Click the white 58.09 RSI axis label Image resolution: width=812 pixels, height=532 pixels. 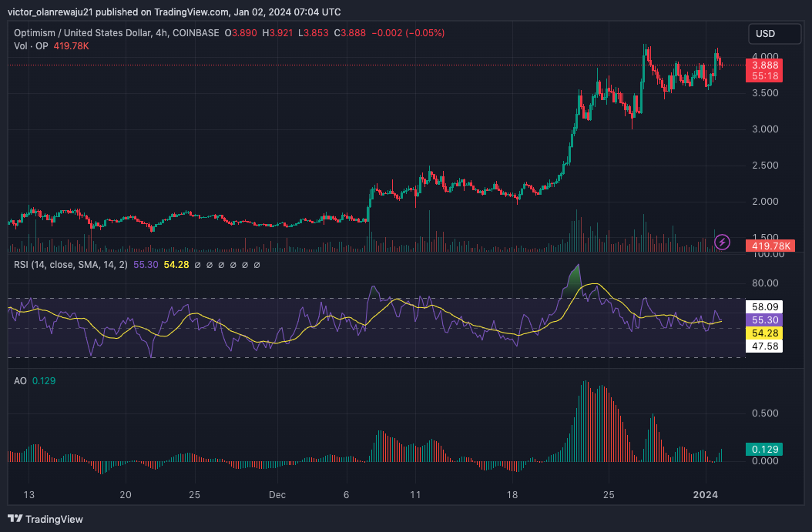pos(764,307)
